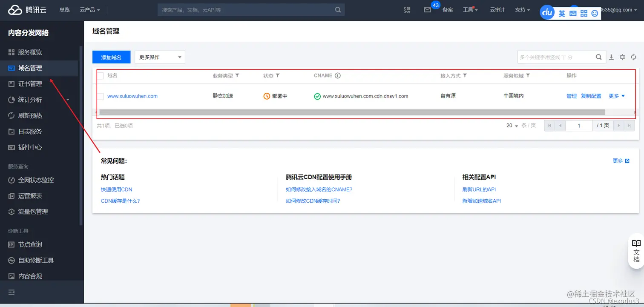Click the table's horizontal scrollbar

[x=352, y=112]
